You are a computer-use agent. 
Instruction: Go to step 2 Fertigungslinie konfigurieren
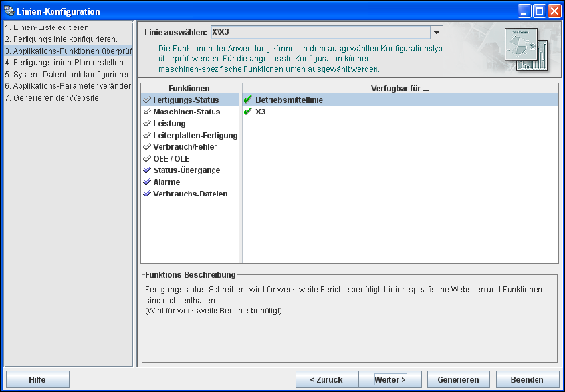click(x=62, y=39)
